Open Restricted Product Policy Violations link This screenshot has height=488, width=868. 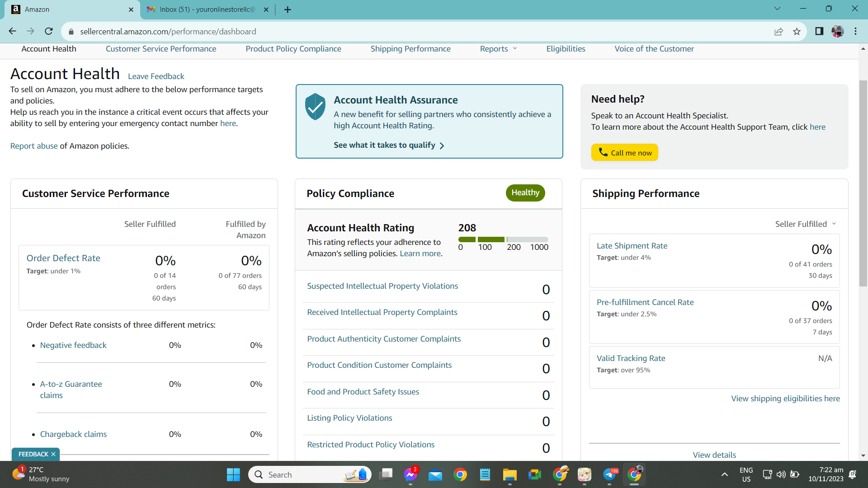(371, 445)
